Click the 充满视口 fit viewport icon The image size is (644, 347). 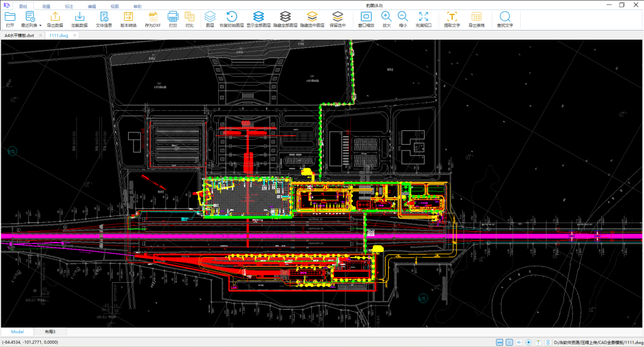coord(424,17)
